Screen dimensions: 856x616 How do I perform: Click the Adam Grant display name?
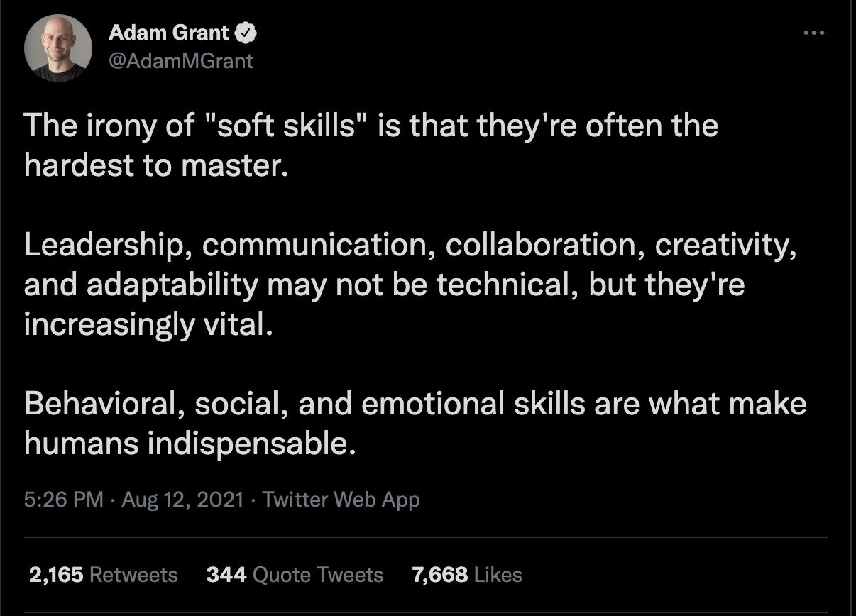[169, 33]
